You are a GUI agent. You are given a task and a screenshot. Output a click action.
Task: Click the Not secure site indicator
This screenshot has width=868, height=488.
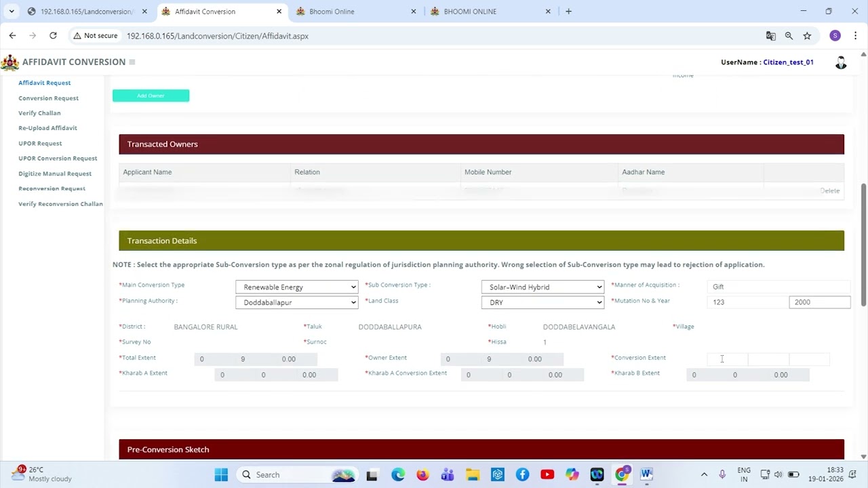tap(95, 36)
